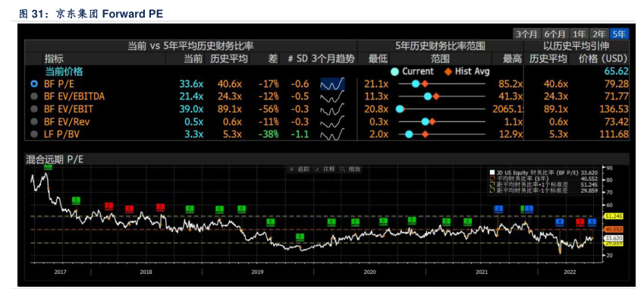Viewport: 644px width, 289px height.
Task: Click the 注释 annotate tool in the chart
Action: 325,169
